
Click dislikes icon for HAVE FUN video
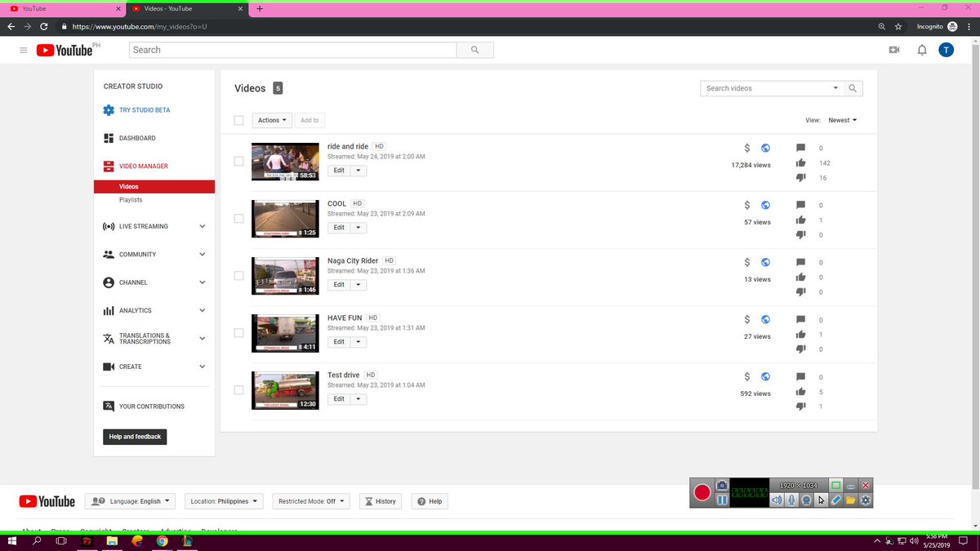pyautogui.click(x=801, y=349)
